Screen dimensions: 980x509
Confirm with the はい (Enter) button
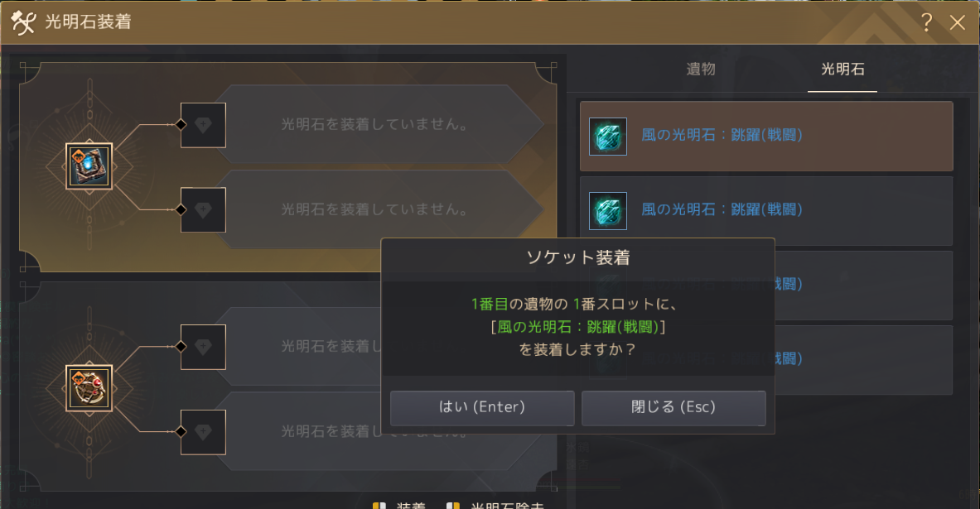[x=482, y=408]
